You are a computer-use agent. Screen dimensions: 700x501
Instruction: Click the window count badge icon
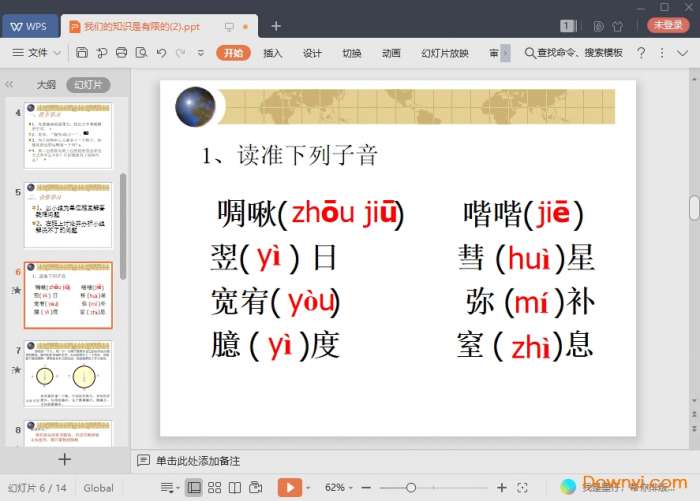[567, 26]
